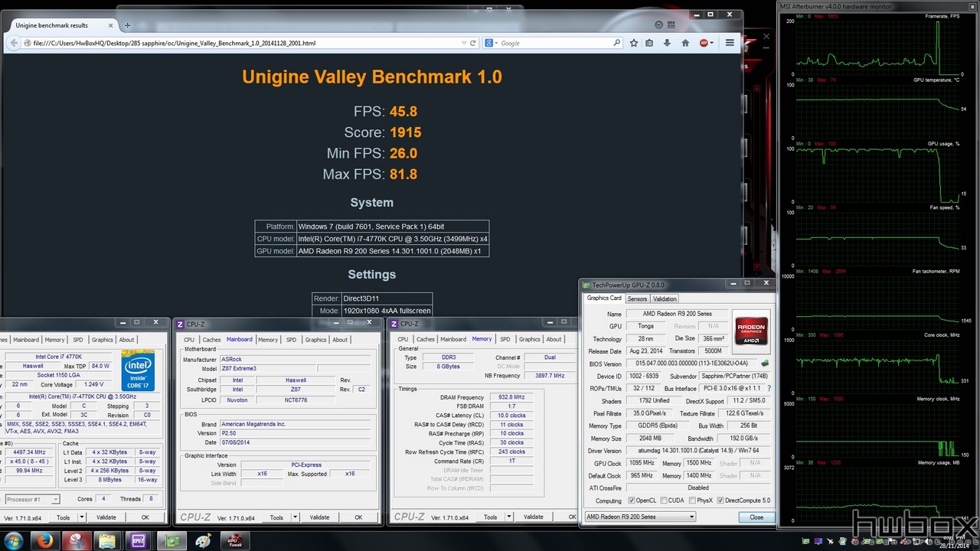The image size is (980, 551).
Task: Click the Firefox back arrow button
Action: coord(13,43)
